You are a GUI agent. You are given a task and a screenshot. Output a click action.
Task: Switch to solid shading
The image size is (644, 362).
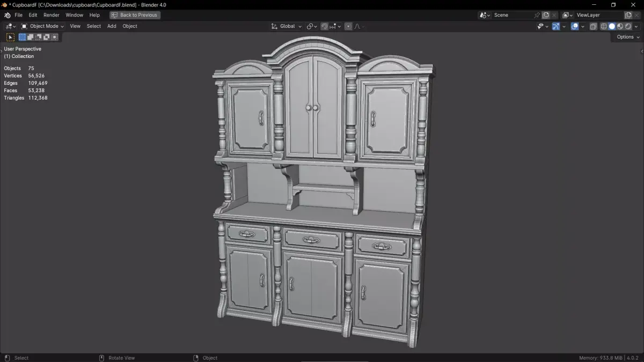pos(612,26)
